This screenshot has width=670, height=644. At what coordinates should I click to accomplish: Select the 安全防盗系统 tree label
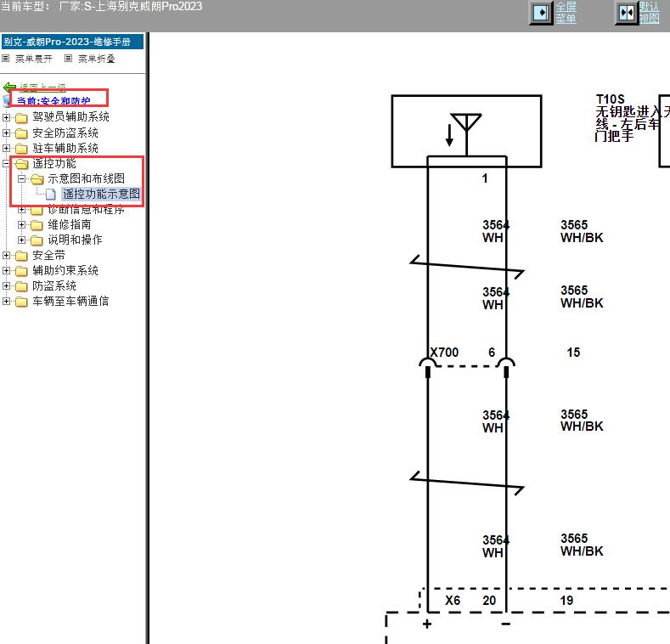tap(65, 133)
